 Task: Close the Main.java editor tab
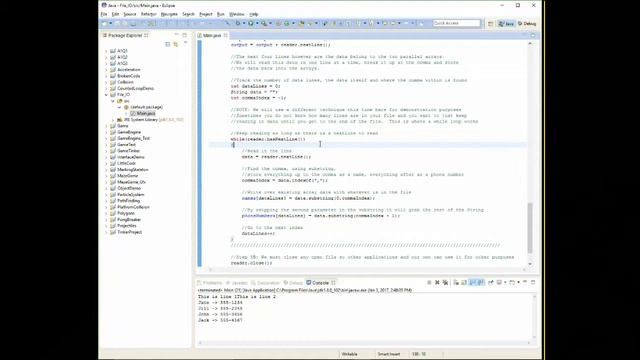coord(225,36)
